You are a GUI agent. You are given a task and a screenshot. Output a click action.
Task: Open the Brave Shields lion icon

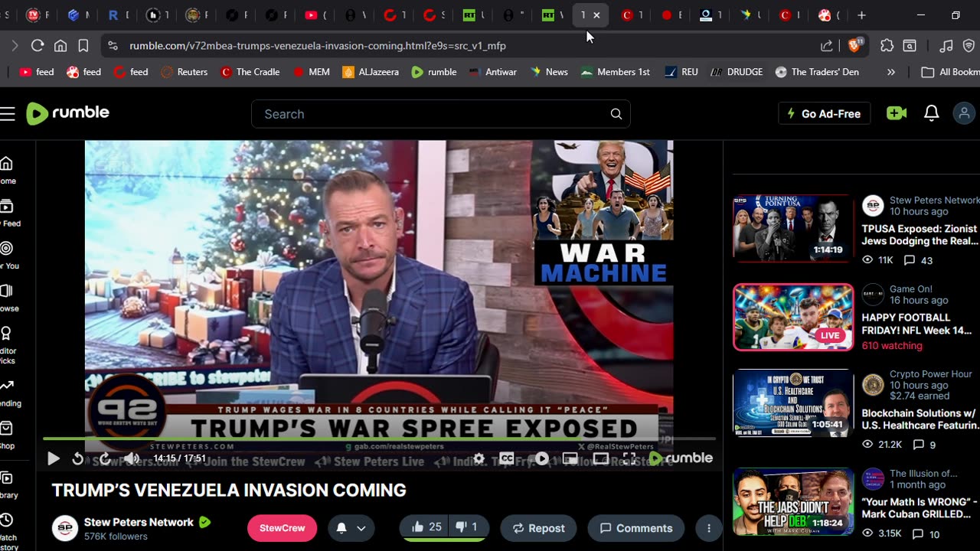[x=854, y=46]
